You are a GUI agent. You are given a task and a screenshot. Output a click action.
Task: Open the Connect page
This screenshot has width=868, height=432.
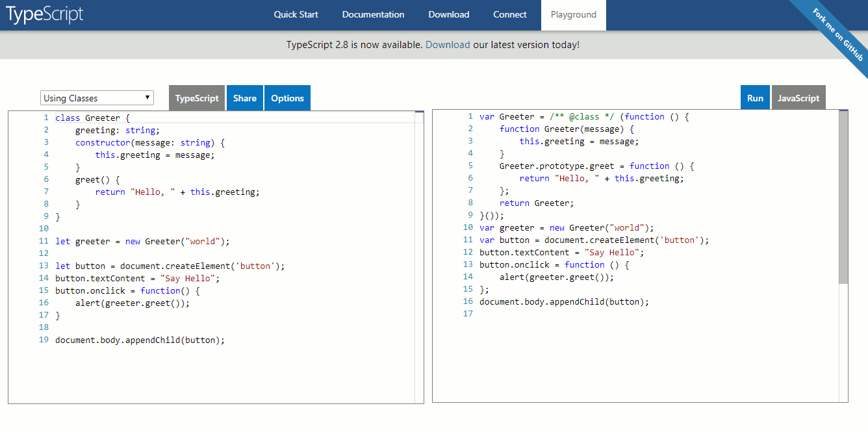(510, 15)
